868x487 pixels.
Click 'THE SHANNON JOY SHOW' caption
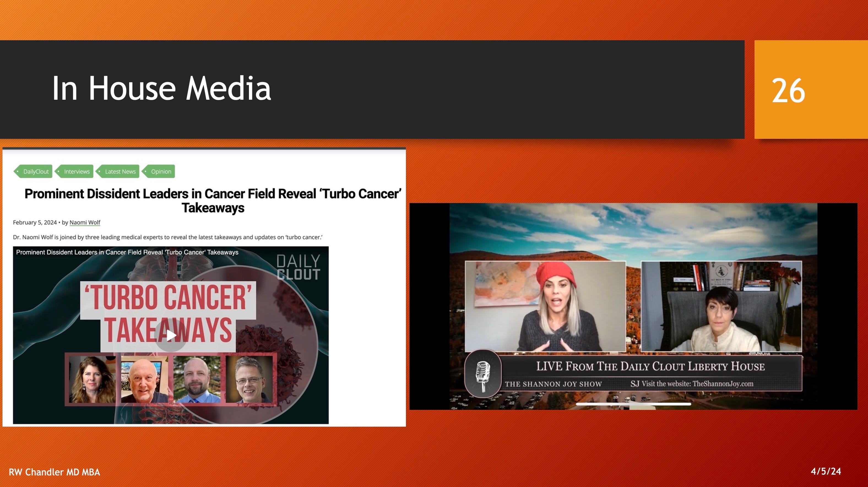point(553,384)
